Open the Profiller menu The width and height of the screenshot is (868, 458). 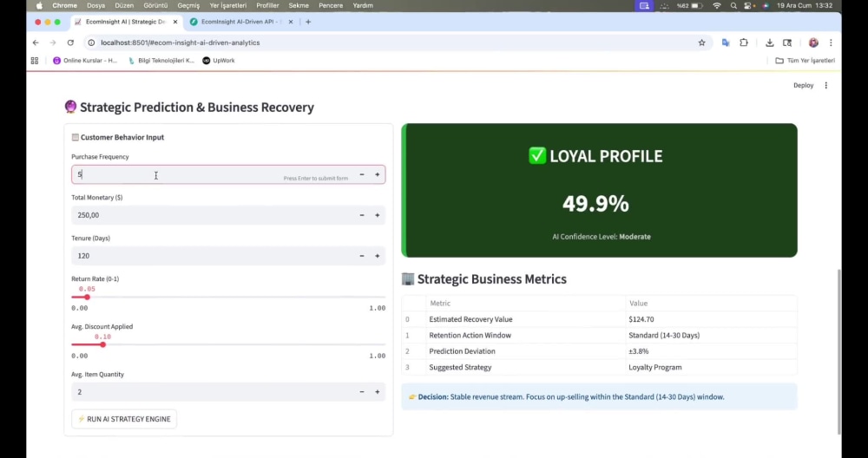tap(267, 5)
